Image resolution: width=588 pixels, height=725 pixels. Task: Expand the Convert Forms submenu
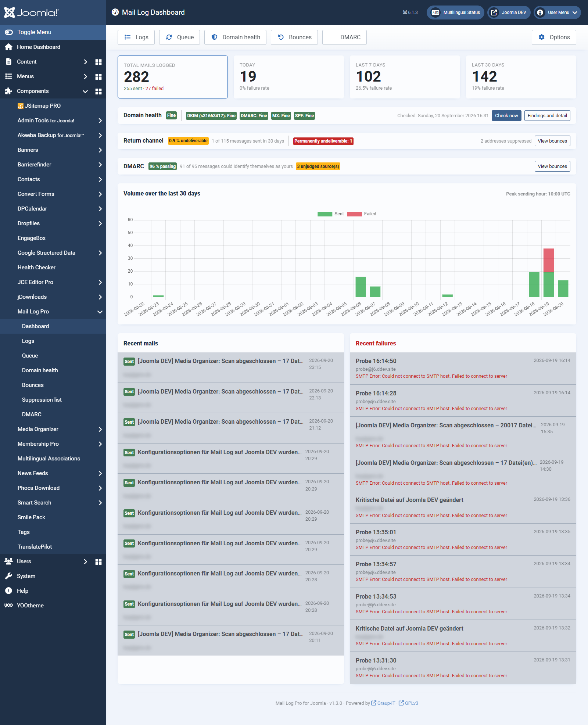point(100,194)
